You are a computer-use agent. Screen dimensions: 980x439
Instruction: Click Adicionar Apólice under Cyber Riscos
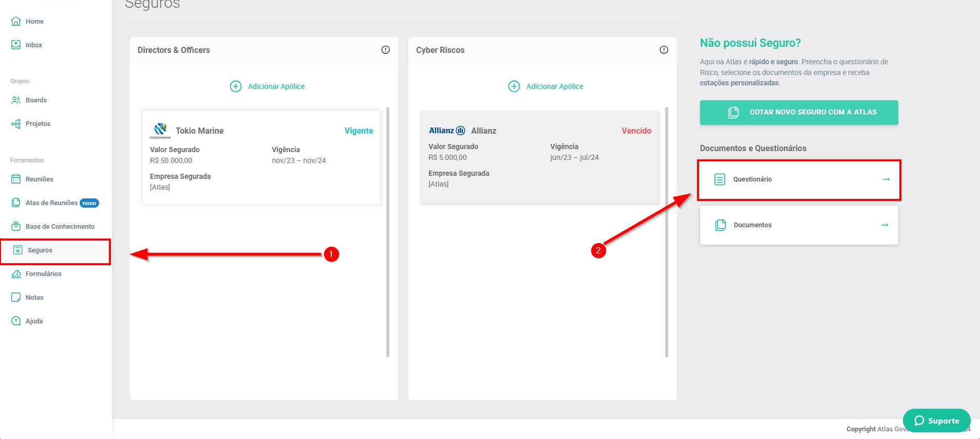coord(545,86)
